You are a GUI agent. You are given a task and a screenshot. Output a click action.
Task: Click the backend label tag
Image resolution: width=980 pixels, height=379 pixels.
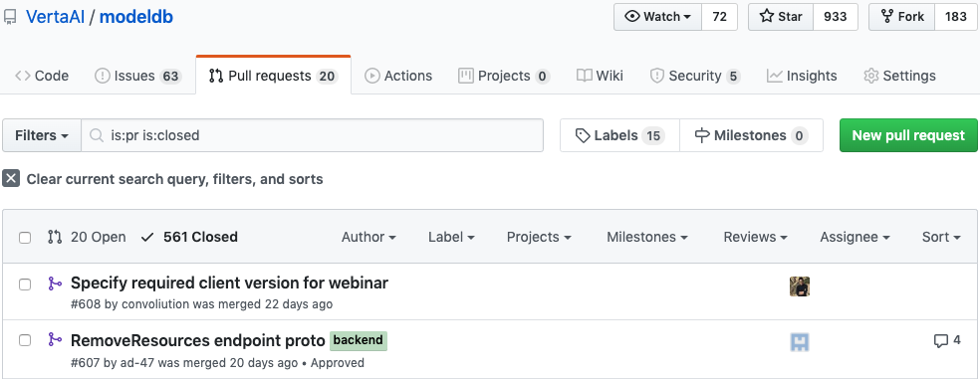[359, 340]
